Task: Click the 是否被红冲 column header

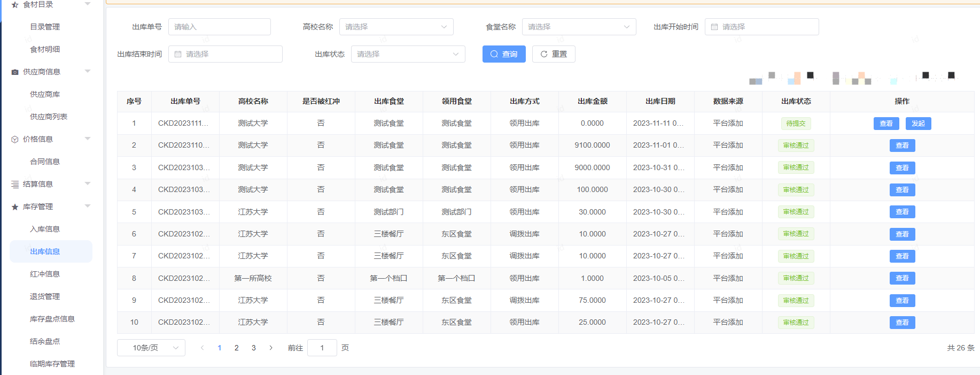Action: (321, 101)
